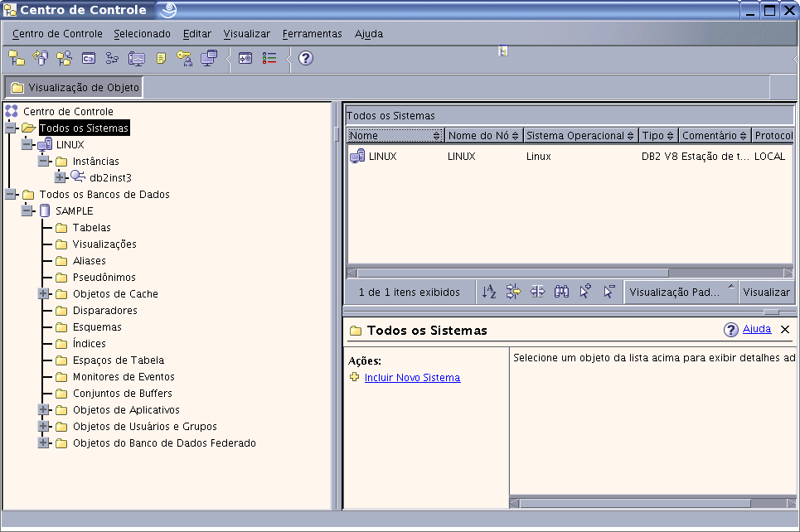Close the Todos os Sistemas details pane
Screen dimensions: 800x532
point(785,330)
